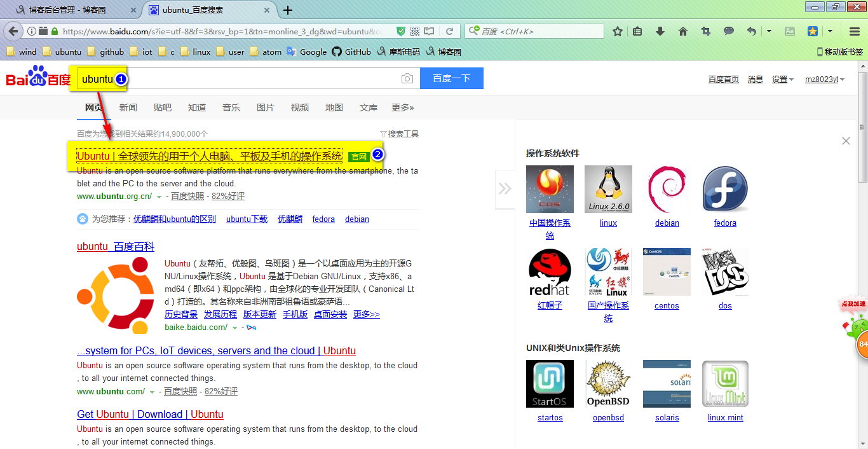This screenshot has width=868, height=449.
Task: Reload the page with the refresh icon
Action: pos(449,31)
